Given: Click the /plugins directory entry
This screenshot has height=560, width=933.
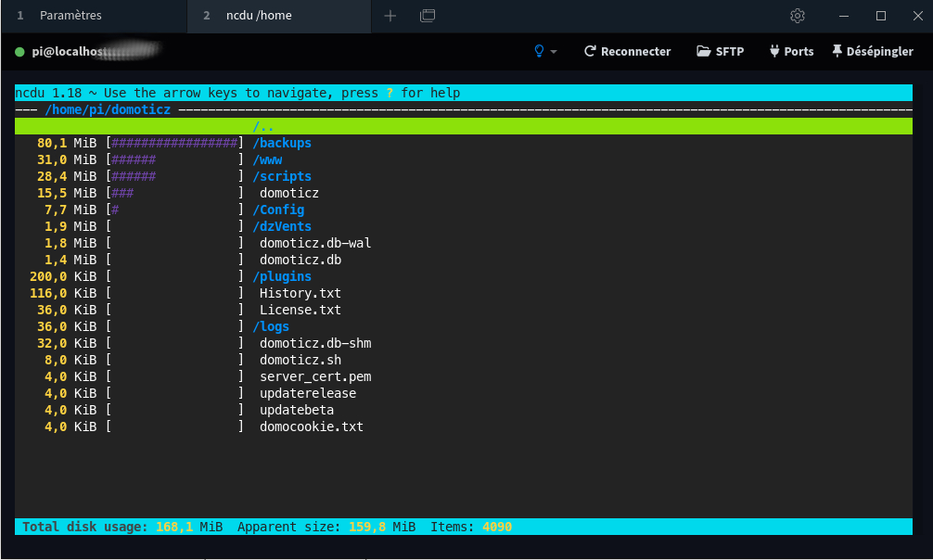Looking at the screenshot, I should click(x=282, y=276).
